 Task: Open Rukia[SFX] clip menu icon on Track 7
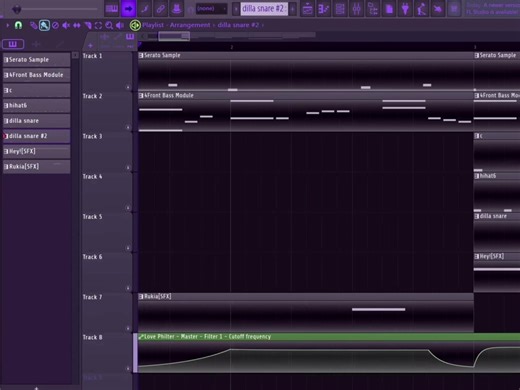click(x=141, y=296)
